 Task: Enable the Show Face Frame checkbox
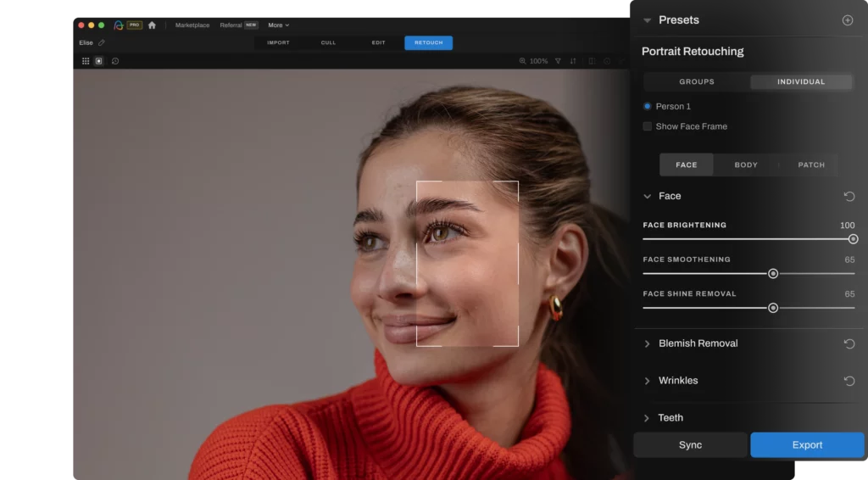(648, 126)
